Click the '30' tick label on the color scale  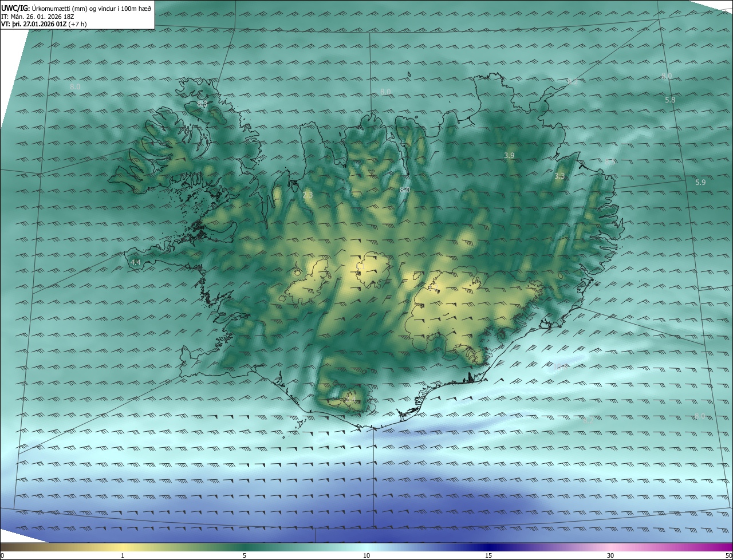tap(610, 555)
